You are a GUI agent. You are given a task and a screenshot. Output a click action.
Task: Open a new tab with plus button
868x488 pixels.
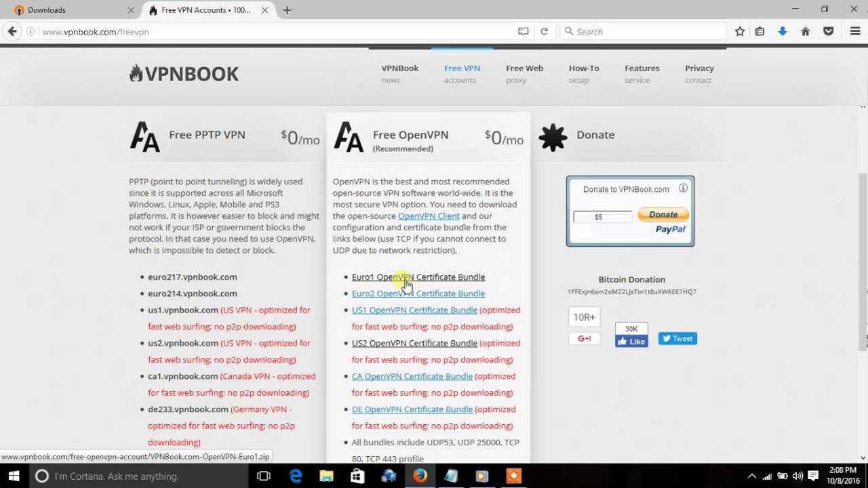[x=288, y=10]
